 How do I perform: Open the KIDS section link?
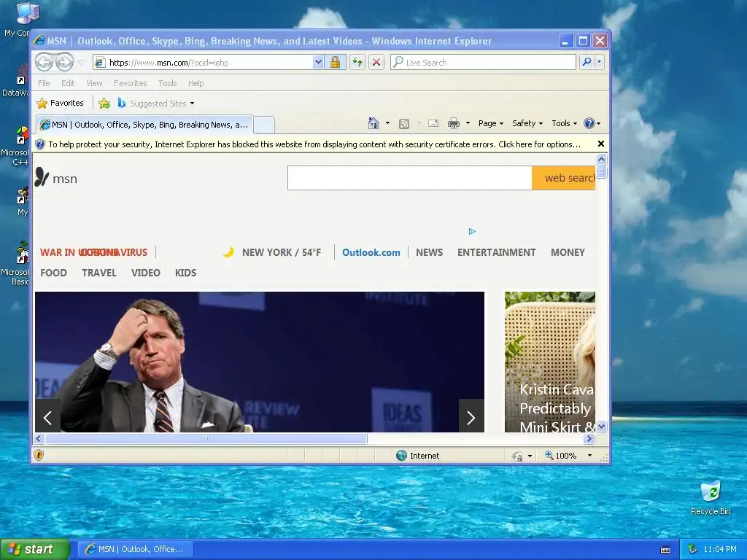[185, 273]
